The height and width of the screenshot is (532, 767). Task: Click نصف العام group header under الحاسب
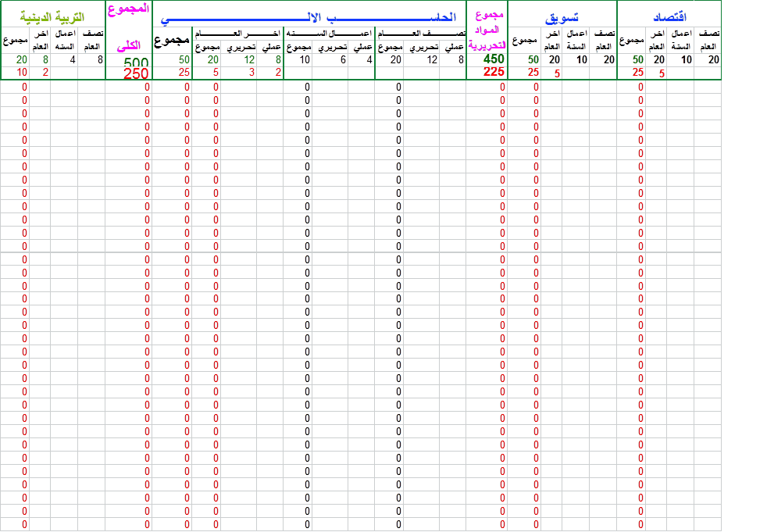[x=421, y=34]
